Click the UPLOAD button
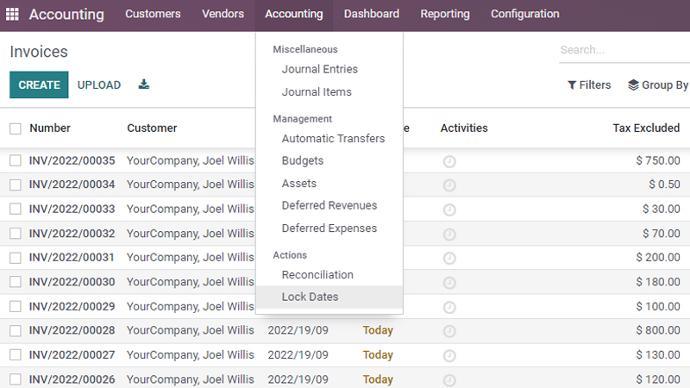The width and height of the screenshot is (690, 388). [99, 85]
